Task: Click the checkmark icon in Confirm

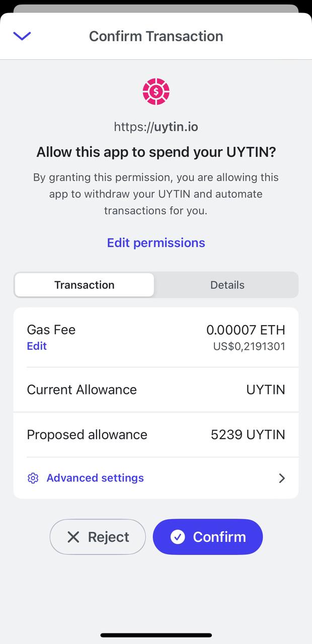Action: [178, 537]
